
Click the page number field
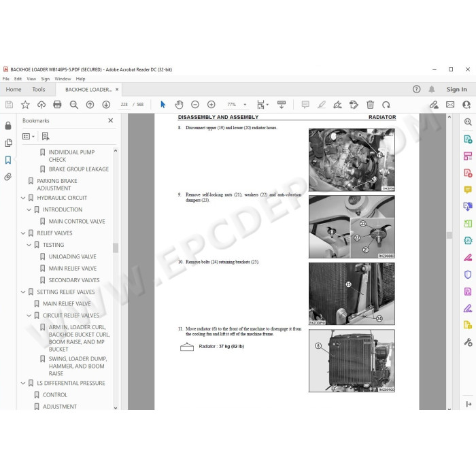coord(124,105)
